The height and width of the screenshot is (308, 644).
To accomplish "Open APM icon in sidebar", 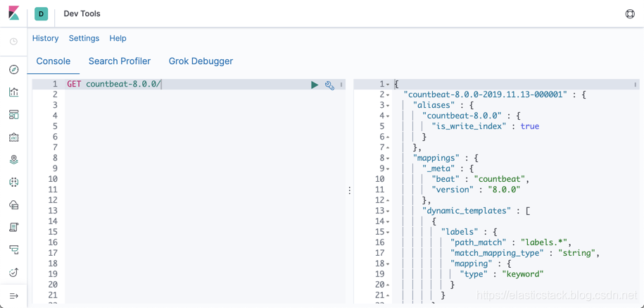I will click(x=13, y=250).
